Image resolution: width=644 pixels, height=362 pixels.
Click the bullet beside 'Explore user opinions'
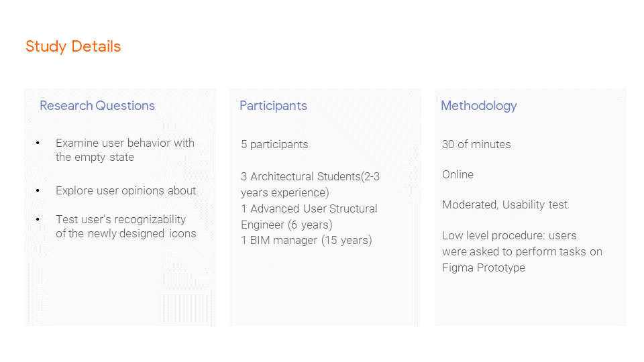point(38,191)
